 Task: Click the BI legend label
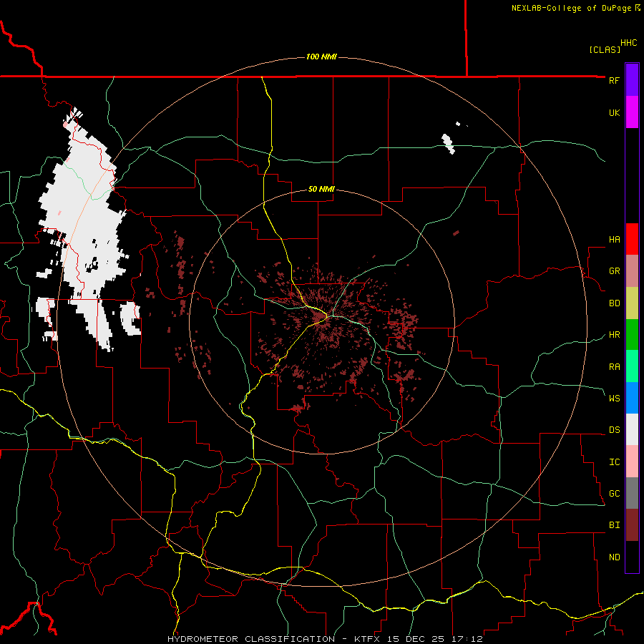[x=614, y=525]
